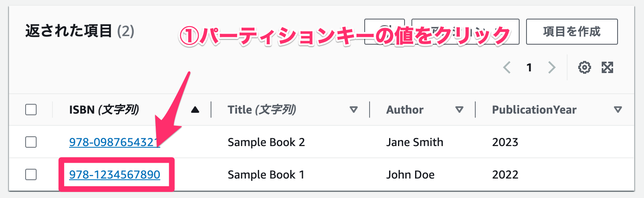Open the table preferences gear icon
The image size is (644, 198).
(584, 67)
